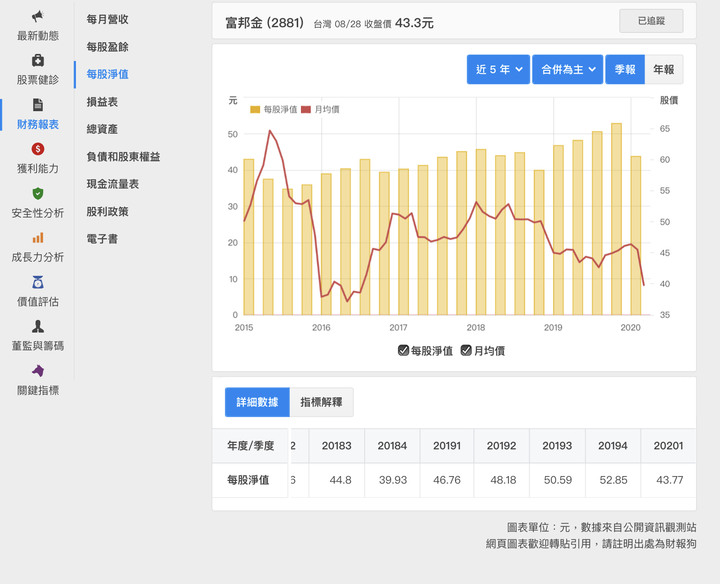
Task: Select the 指標解釋 tab
Action: pos(321,402)
